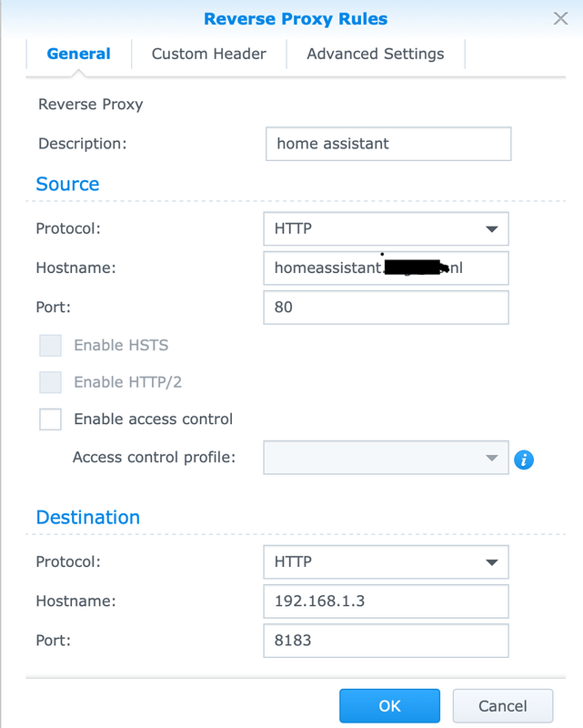
Task: Expand the Access control profile dropdown
Action: tap(386, 458)
